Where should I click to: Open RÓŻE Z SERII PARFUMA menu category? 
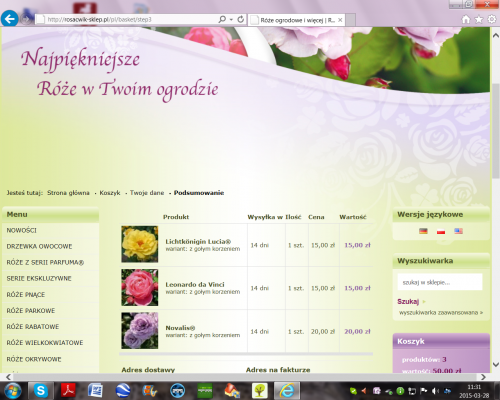click(x=45, y=262)
